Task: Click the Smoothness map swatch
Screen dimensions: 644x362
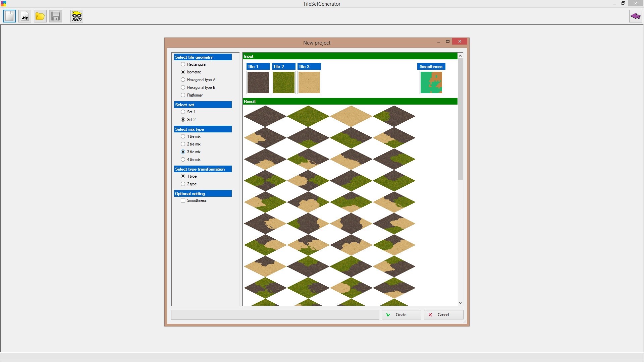Action: click(x=431, y=82)
